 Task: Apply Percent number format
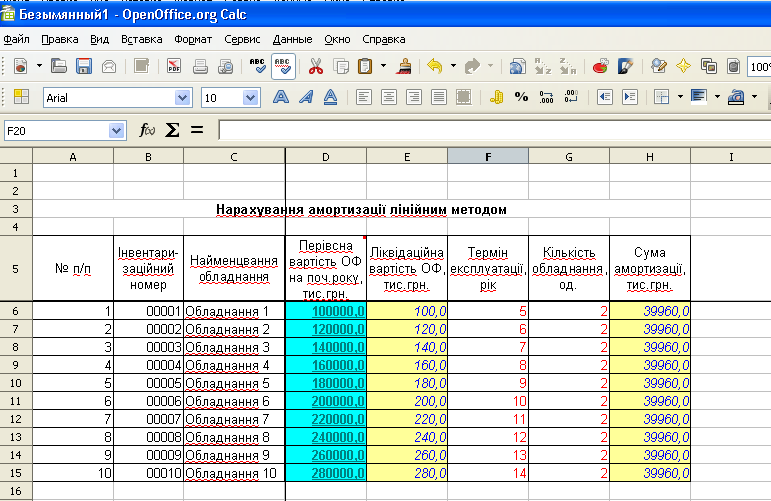tap(521, 97)
